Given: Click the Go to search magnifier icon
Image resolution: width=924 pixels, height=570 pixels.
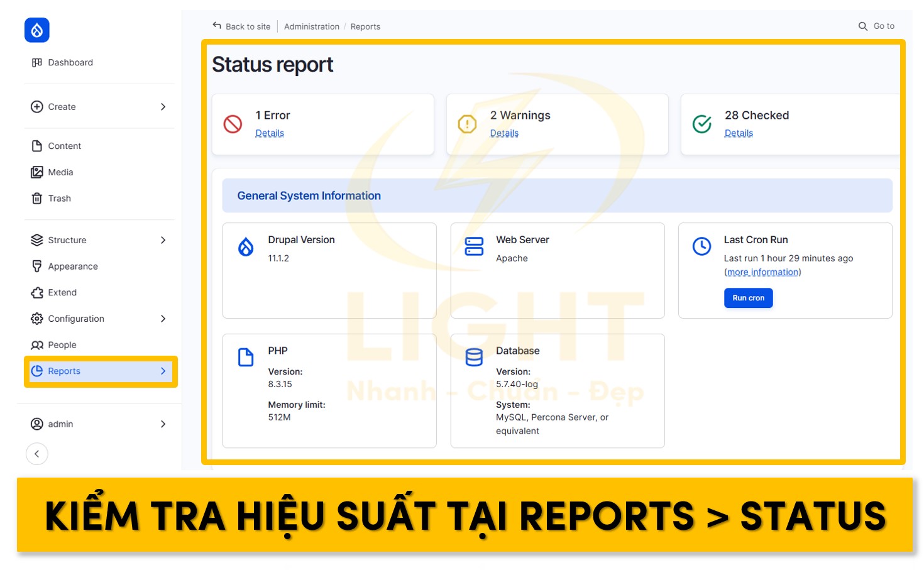Looking at the screenshot, I should (x=863, y=26).
